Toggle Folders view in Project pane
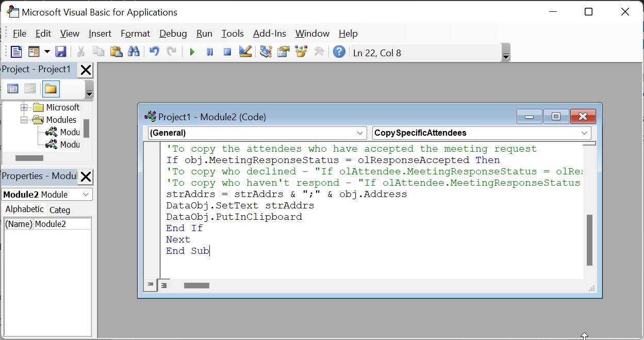Viewport: 644px width, 340px height. tap(51, 89)
